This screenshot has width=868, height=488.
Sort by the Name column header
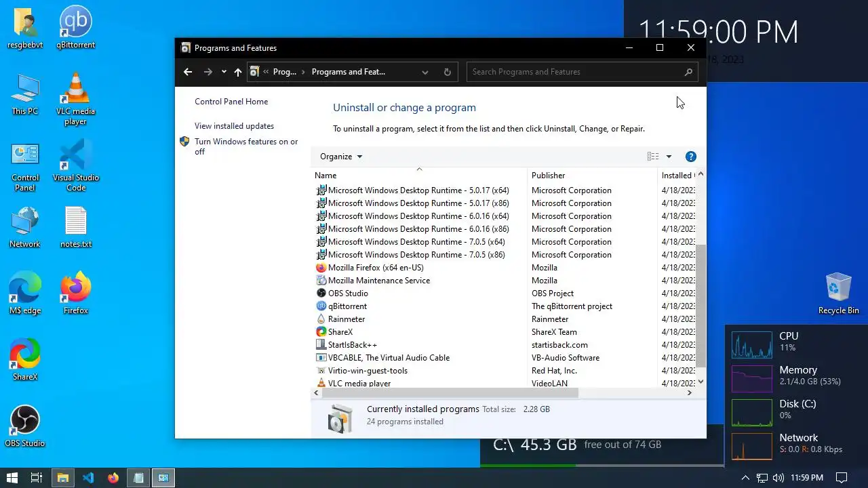click(418, 176)
